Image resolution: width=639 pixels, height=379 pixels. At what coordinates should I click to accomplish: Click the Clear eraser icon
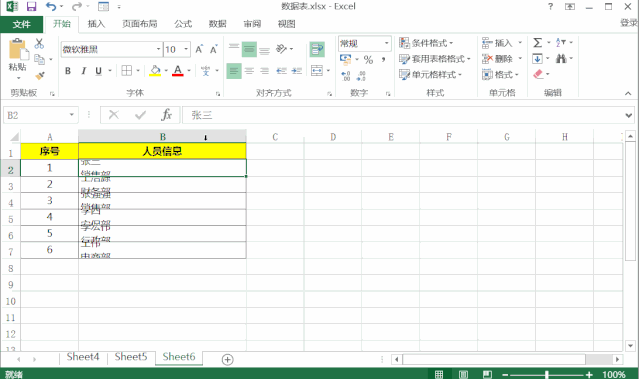[538, 74]
